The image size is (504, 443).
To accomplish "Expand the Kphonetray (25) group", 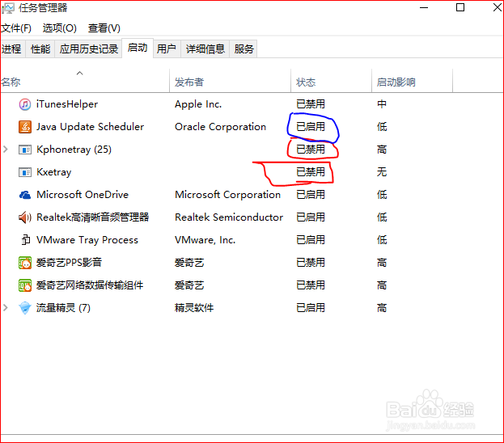I will [x=6, y=150].
